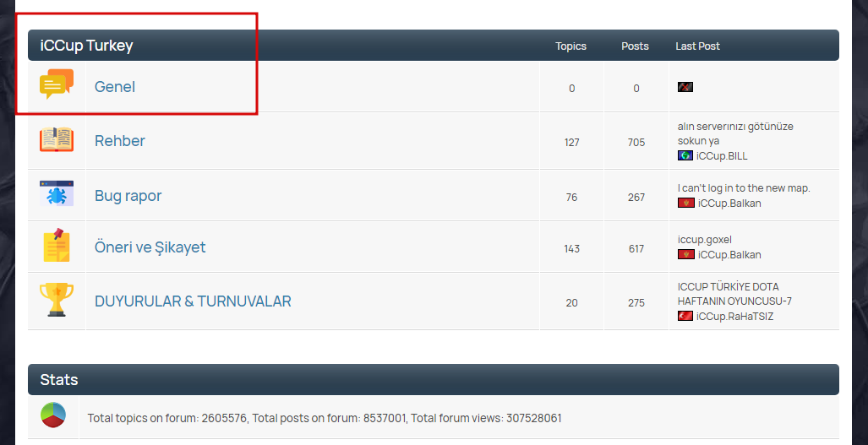This screenshot has height=445, width=868.
Task: View iCCup.Balkan profile in Bug rapor row
Action: (x=729, y=203)
